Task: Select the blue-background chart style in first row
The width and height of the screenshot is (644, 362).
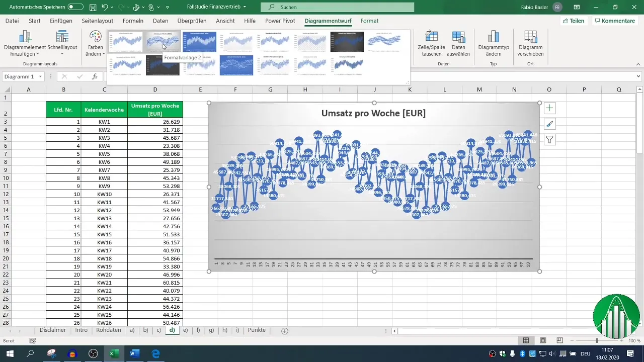Action: [199, 42]
